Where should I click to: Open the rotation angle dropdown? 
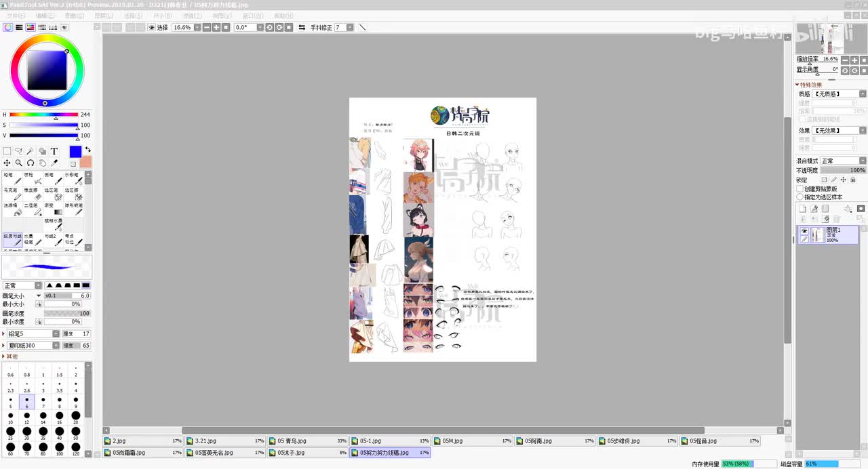[x=260, y=28]
